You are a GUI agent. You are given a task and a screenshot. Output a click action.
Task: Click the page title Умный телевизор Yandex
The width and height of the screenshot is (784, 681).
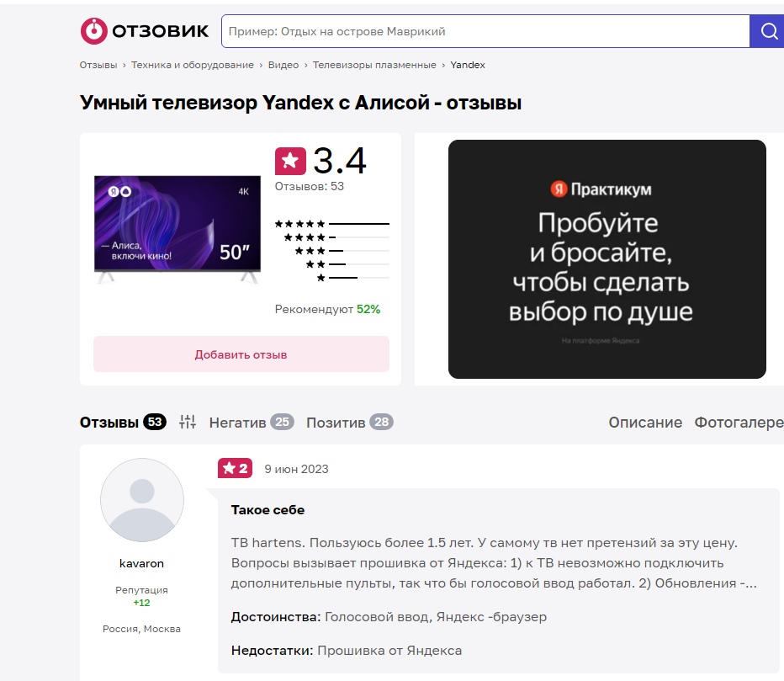pyautogui.click(x=300, y=103)
